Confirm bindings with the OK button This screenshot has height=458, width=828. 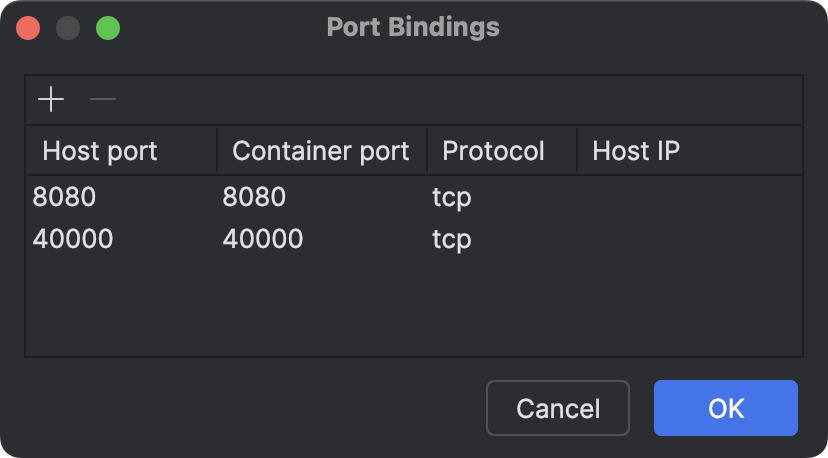coord(725,408)
